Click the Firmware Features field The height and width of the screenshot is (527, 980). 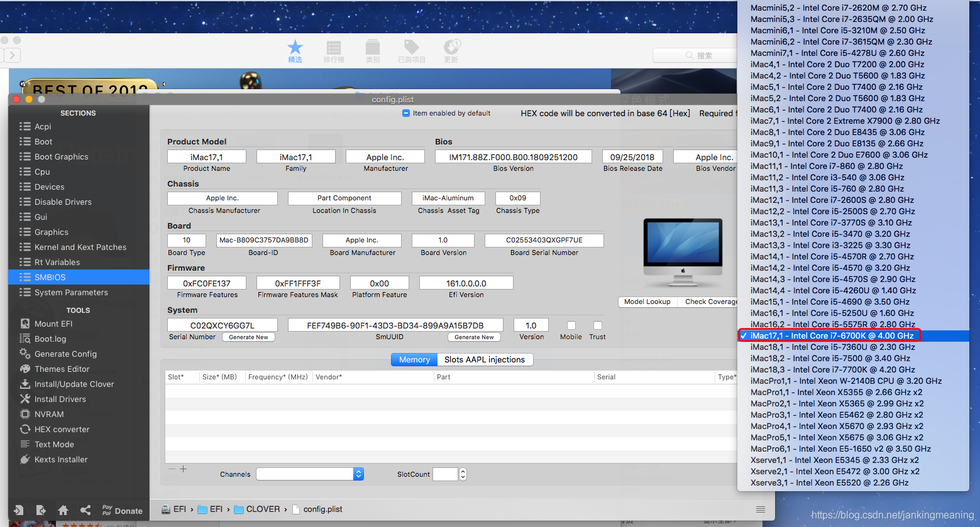pyautogui.click(x=207, y=283)
